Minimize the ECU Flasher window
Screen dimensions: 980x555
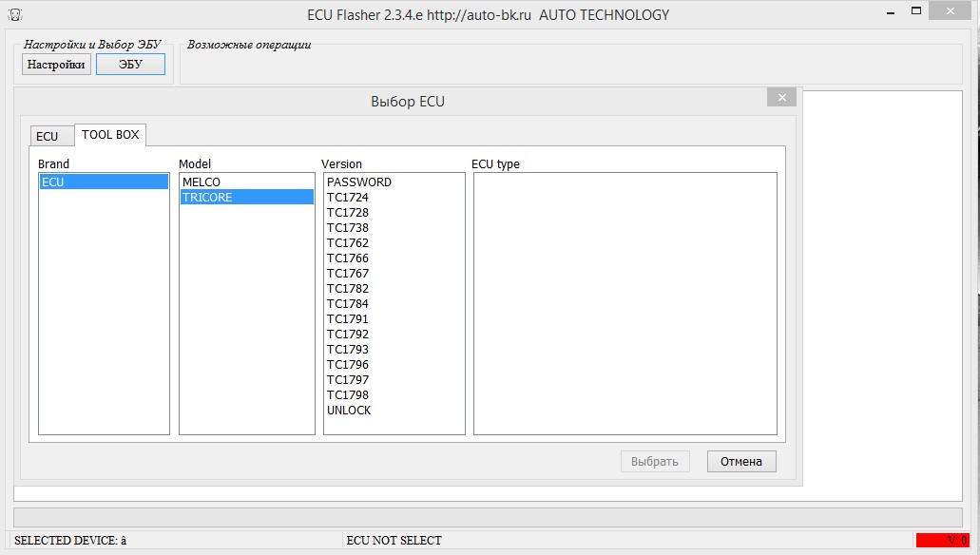tap(891, 11)
